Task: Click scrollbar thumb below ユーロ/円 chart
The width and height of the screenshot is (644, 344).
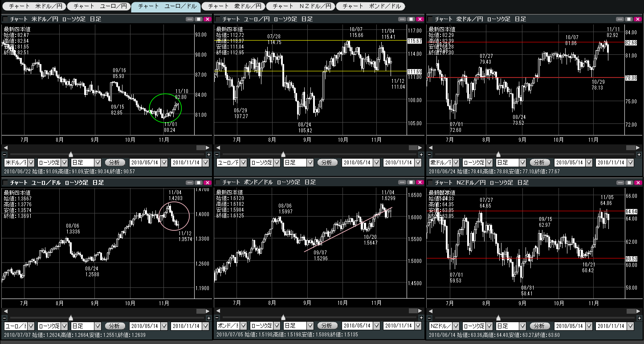Action: coord(414,147)
